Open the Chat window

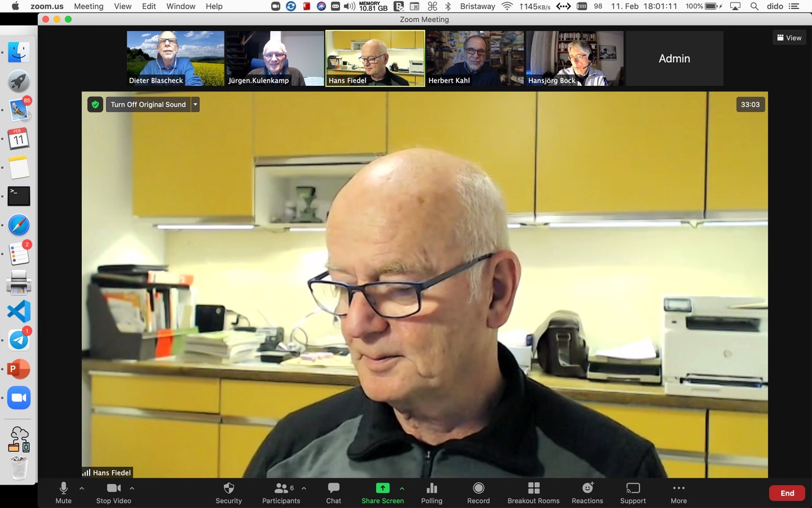pos(334,492)
